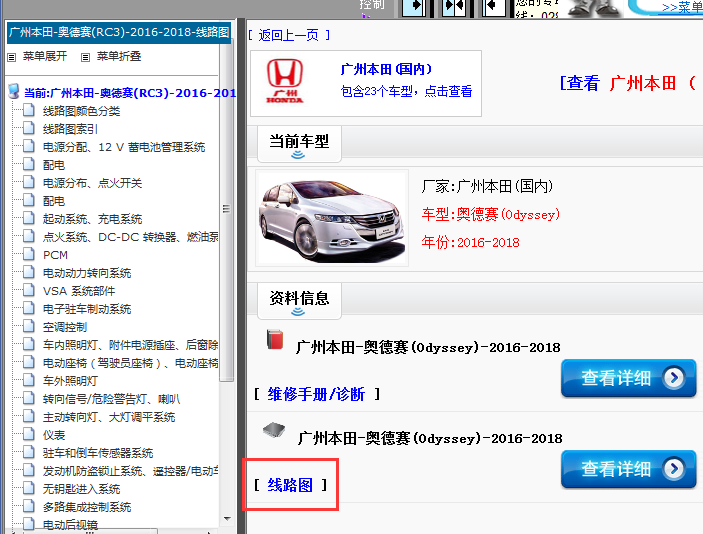
Task: Open the 线路图 link
Action: [x=290, y=485]
